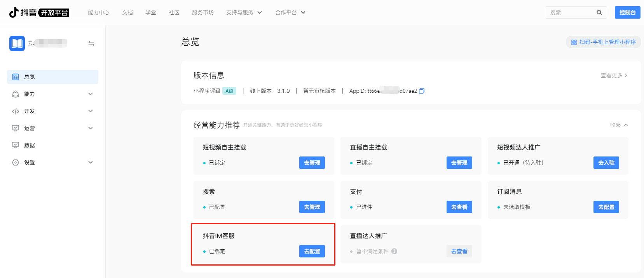Open 文档 in top navigation
The width and height of the screenshot is (644, 278).
pyautogui.click(x=127, y=12)
